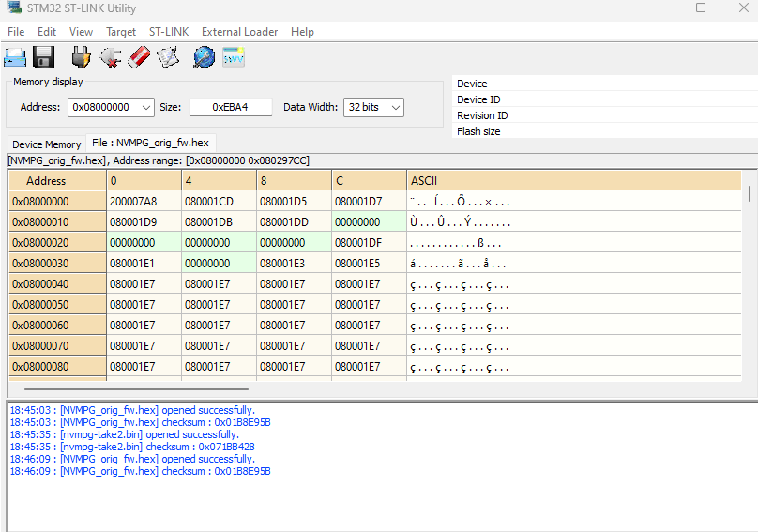Click the Device ID label
The height and width of the screenshot is (532, 758).
[478, 99]
